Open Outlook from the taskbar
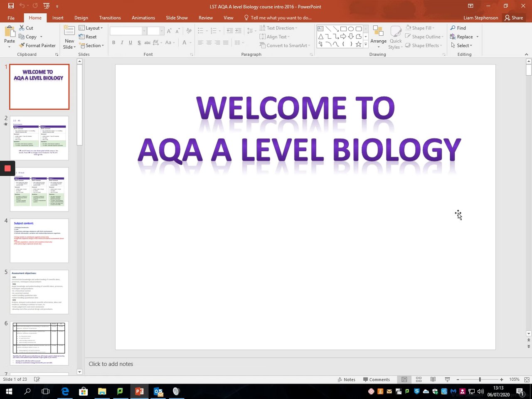Image resolution: width=532 pixels, height=399 pixels. [x=158, y=391]
